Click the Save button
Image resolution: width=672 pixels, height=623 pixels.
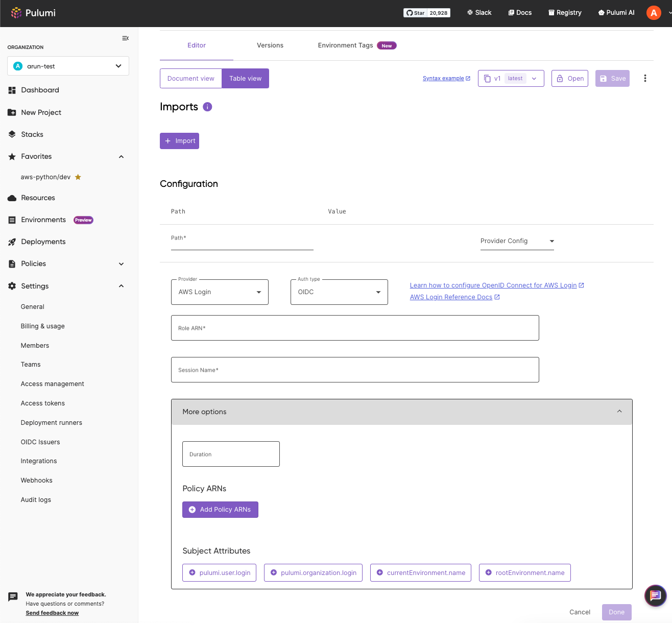point(612,79)
